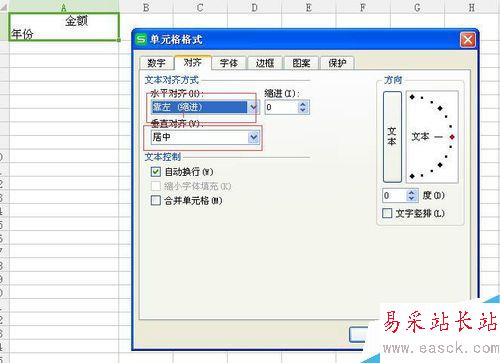Viewport: 500px width, 363px height.
Task: Click the WPS spreadsheet dialog title icon
Action: coord(141,39)
